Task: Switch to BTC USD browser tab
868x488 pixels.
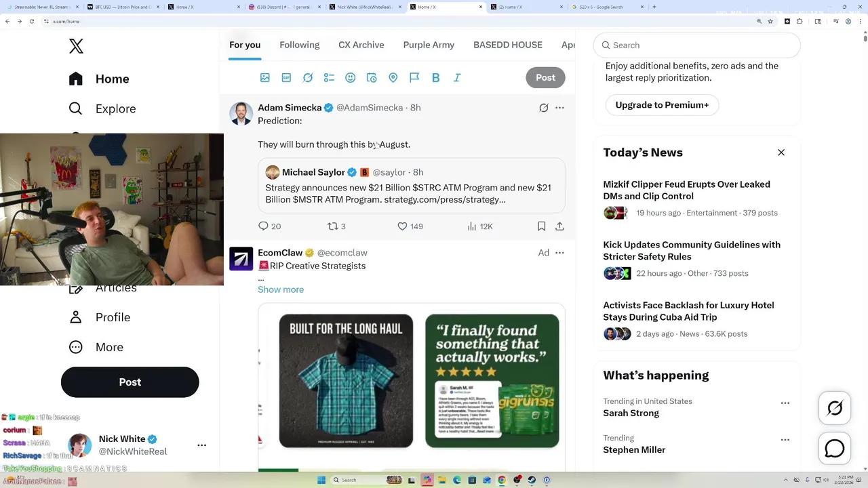Action: (124, 7)
